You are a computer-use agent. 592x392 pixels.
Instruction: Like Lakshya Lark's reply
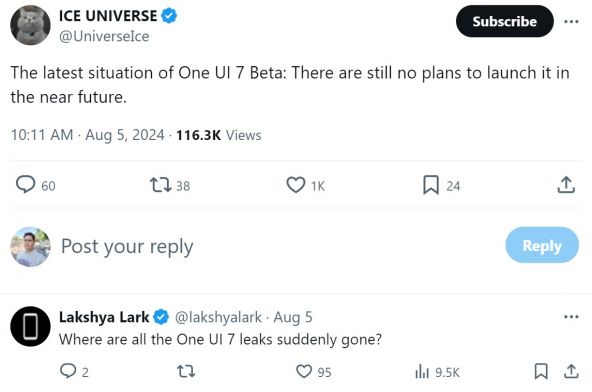pos(304,371)
